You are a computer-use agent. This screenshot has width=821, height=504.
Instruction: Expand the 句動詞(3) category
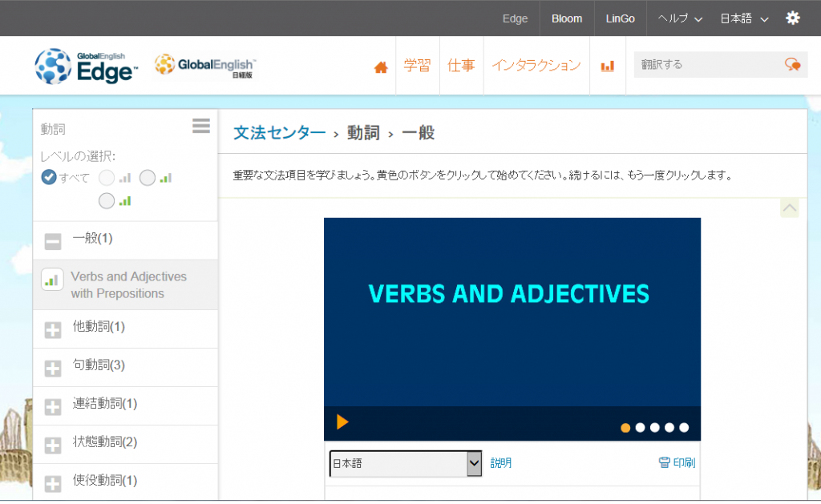tap(52, 368)
